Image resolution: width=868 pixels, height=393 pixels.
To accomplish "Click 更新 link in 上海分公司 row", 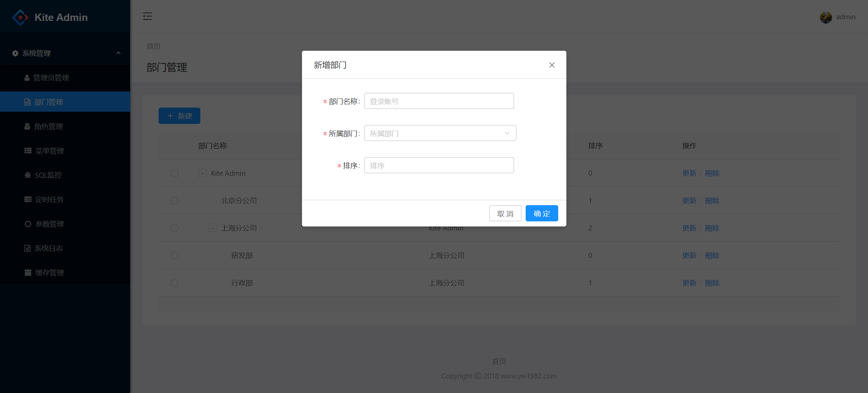I will (689, 228).
